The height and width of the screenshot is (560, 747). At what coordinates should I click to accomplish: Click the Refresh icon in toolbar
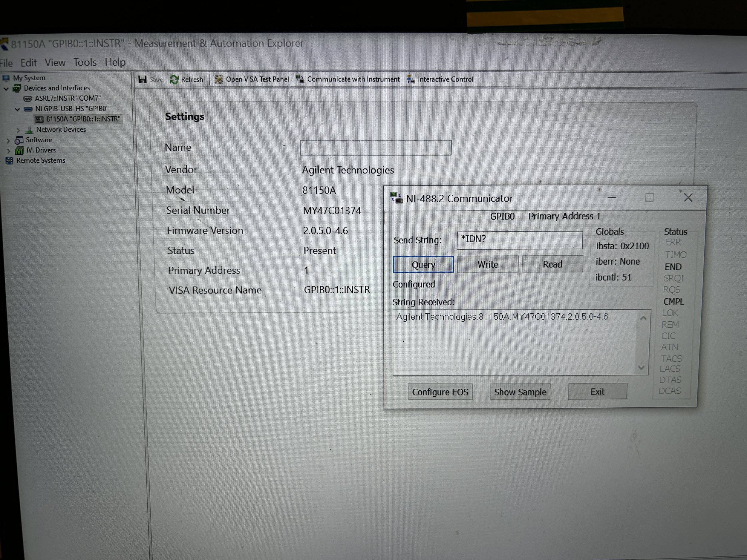(x=174, y=80)
